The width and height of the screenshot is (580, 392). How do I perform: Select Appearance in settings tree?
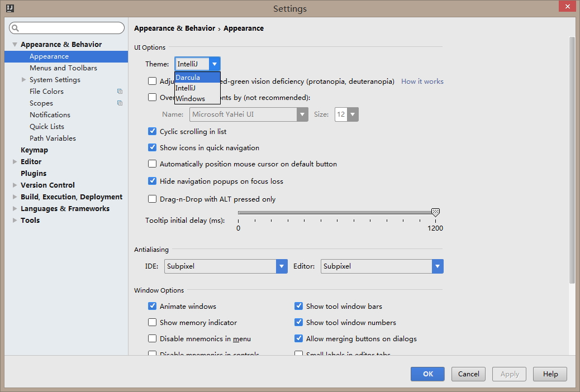66,56
